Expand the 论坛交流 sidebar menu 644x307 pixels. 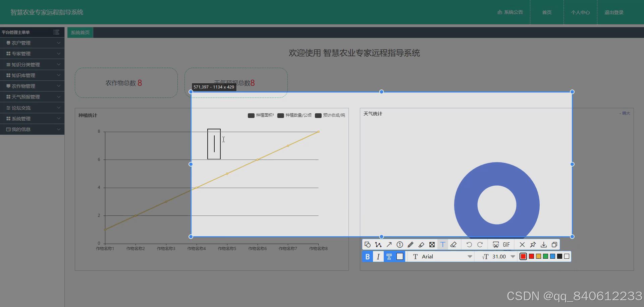pos(32,108)
